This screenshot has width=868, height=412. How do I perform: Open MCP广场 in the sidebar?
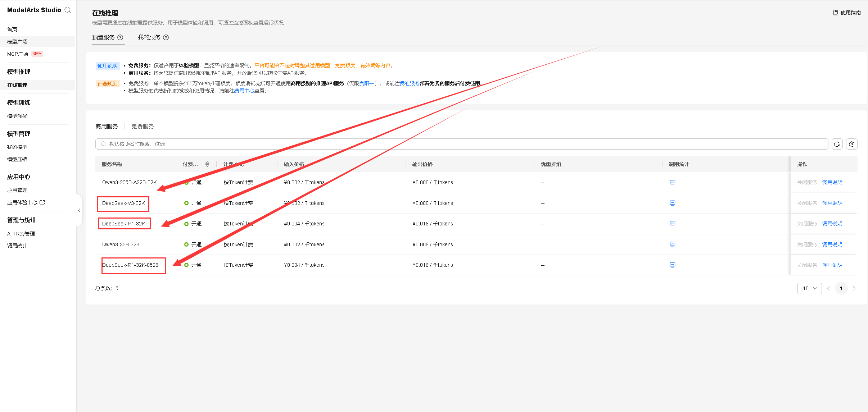pyautogui.click(x=18, y=54)
